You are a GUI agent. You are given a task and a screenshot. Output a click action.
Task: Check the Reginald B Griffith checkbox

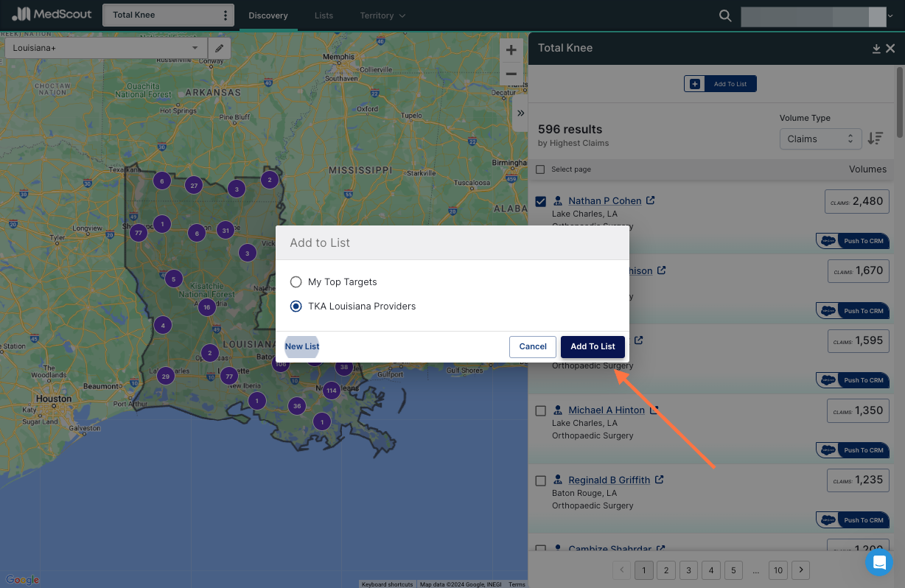(x=541, y=480)
